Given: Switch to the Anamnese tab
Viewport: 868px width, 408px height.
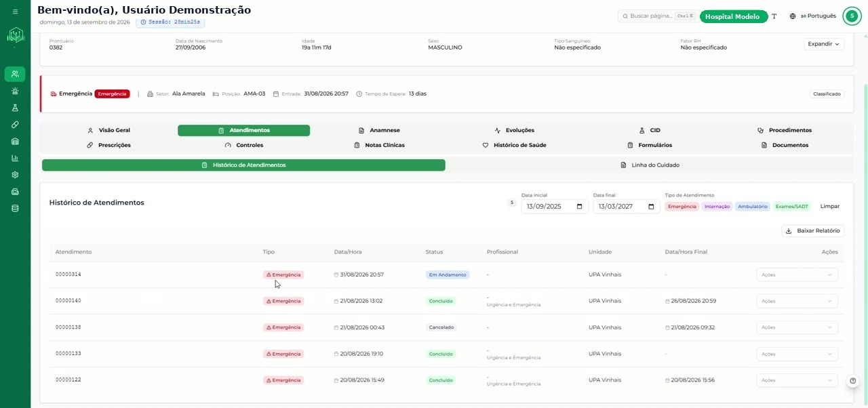Looking at the screenshot, I should [x=379, y=130].
